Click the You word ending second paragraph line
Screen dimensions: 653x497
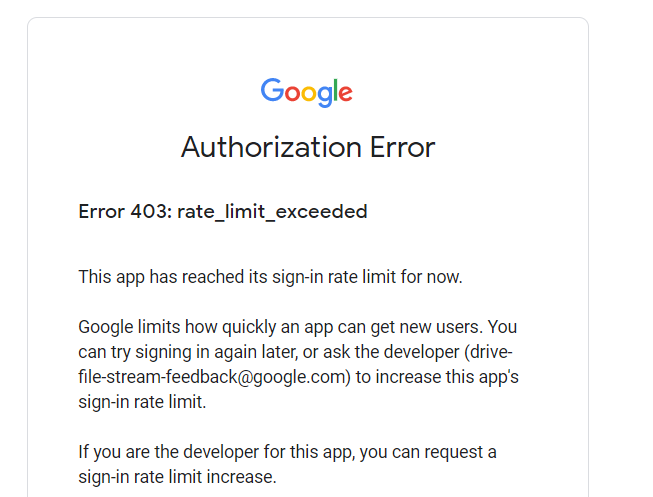502,327
